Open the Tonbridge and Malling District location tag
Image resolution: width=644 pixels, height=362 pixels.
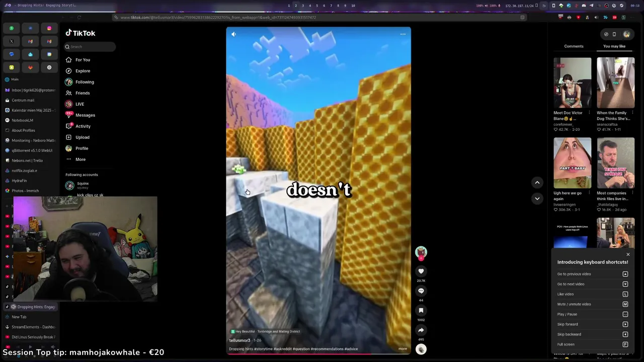coord(266,331)
